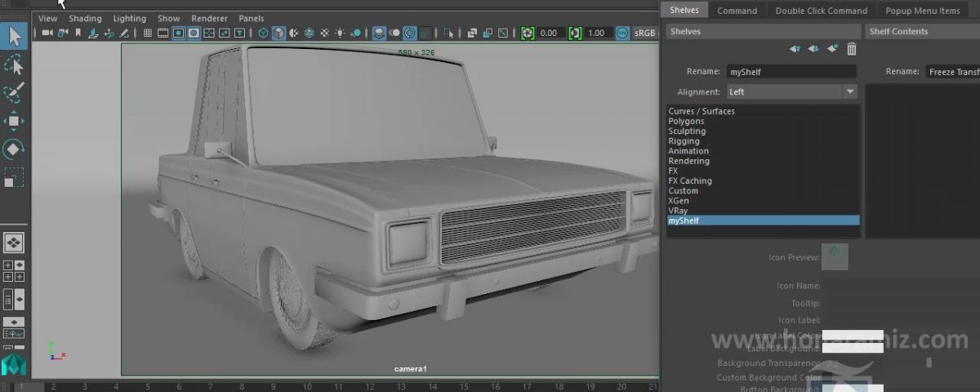Open the sRGB view transform dropdown
This screenshot has height=392, width=980.
(x=645, y=33)
